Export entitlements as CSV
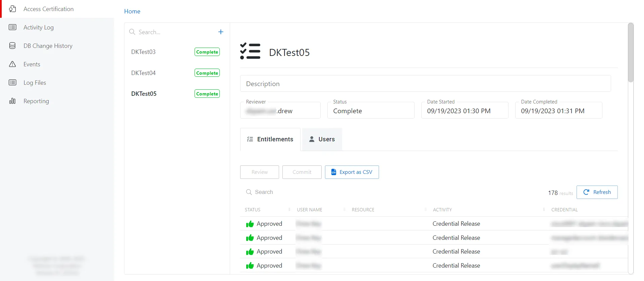Image resolution: width=644 pixels, height=281 pixels. coord(352,172)
